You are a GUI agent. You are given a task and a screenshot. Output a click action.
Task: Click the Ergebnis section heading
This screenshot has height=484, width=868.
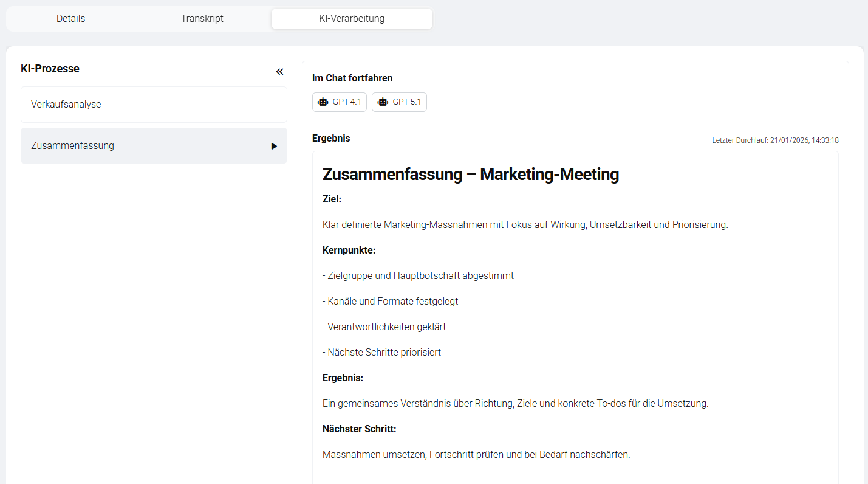pyautogui.click(x=331, y=138)
